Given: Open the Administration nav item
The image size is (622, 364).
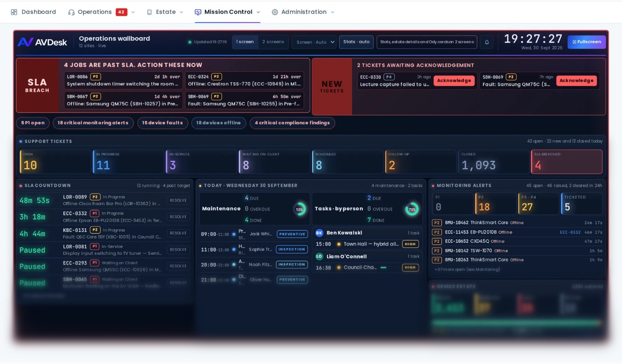Looking at the screenshot, I should click(303, 12).
